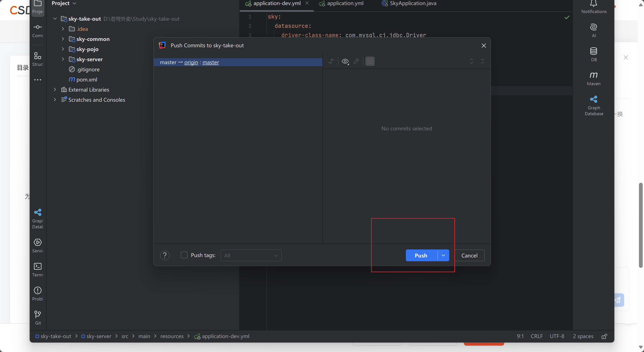Open the DB database panel
Image resolution: width=644 pixels, height=352 pixels.
(593, 54)
